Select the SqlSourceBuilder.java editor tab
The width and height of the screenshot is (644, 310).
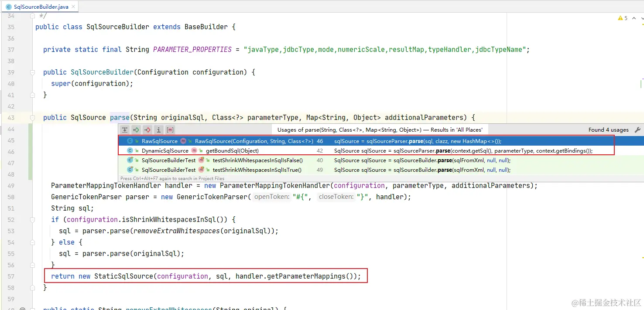(40, 7)
